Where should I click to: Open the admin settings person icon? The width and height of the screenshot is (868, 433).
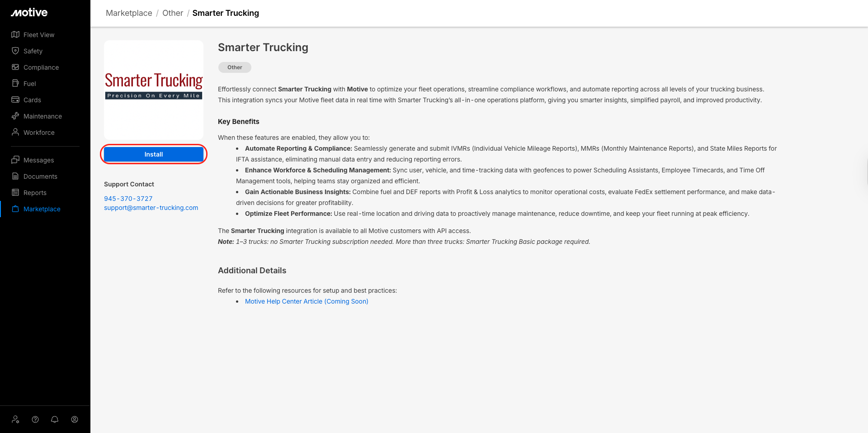tap(15, 419)
